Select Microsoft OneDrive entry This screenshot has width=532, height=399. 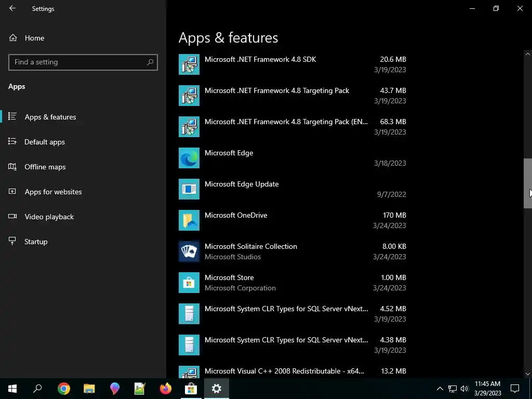pos(292,220)
